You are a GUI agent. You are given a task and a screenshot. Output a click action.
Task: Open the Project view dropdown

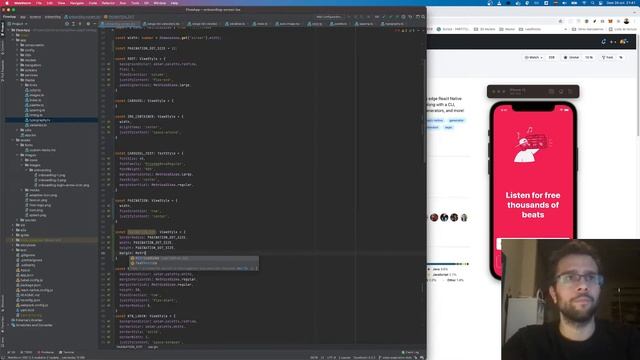point(18,24)
